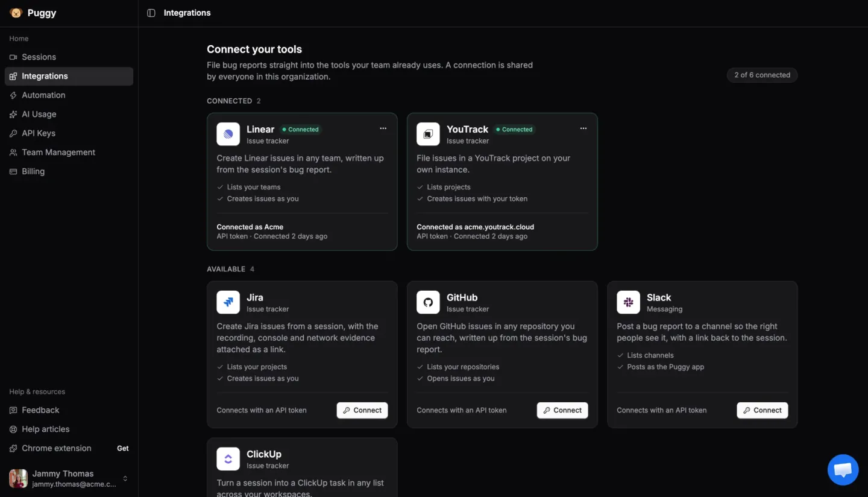This screenshot has height=497, width=868.
Task: Click 'Opens issues as you' line
Action: pos(461,378)
